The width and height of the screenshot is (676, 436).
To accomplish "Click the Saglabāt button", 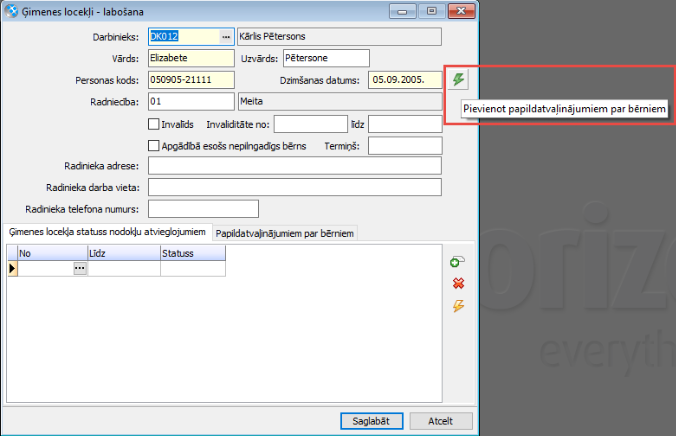I will (x=371, y=421).
